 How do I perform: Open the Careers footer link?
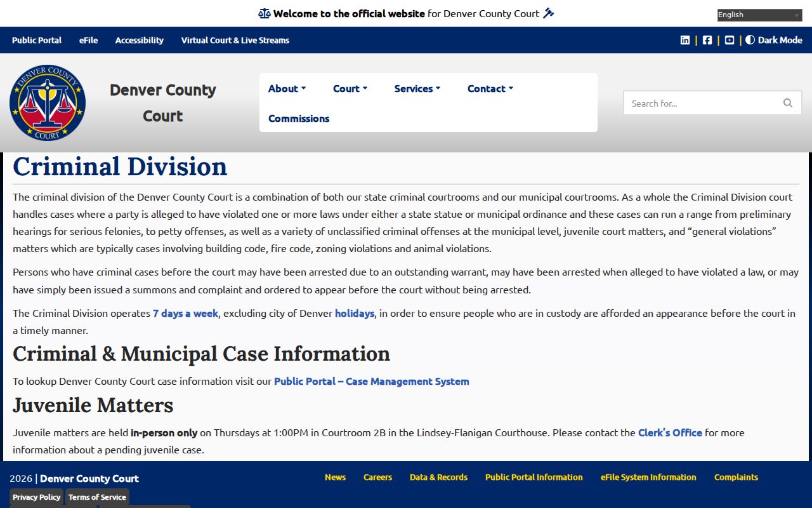tap(378, 478)
